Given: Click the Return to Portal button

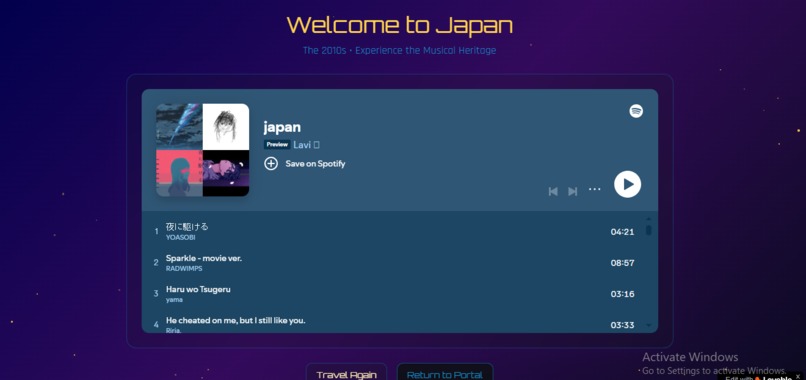Looking at the screenshot, I should coord(445,373).
